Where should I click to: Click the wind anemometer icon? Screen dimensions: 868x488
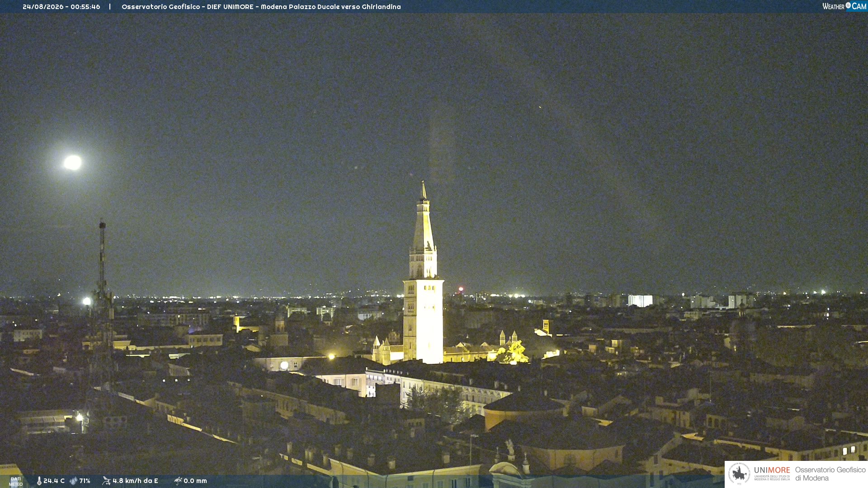[x=106, y=481]
